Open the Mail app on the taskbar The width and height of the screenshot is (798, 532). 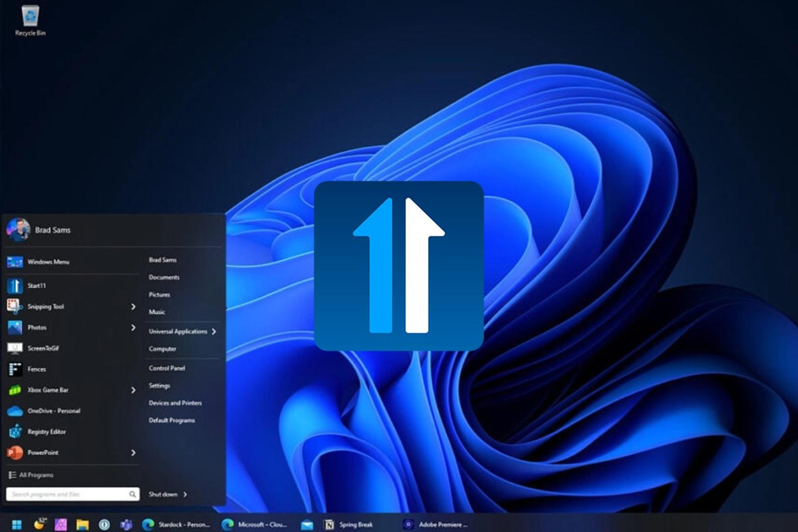tap(307, 525)
